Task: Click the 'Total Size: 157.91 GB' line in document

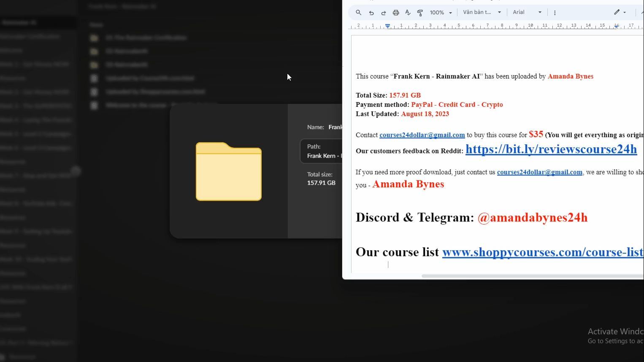Action: tap(388, 95)
